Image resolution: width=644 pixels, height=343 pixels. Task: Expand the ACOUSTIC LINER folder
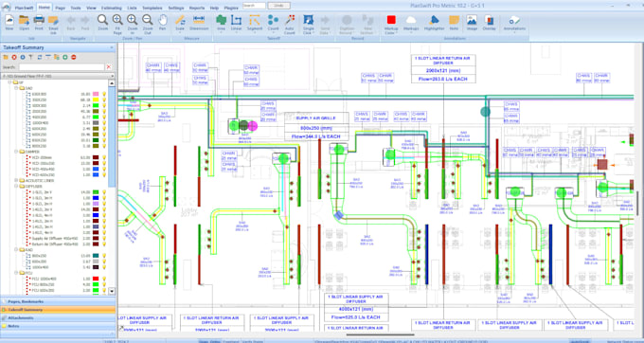tap(16, 180)
